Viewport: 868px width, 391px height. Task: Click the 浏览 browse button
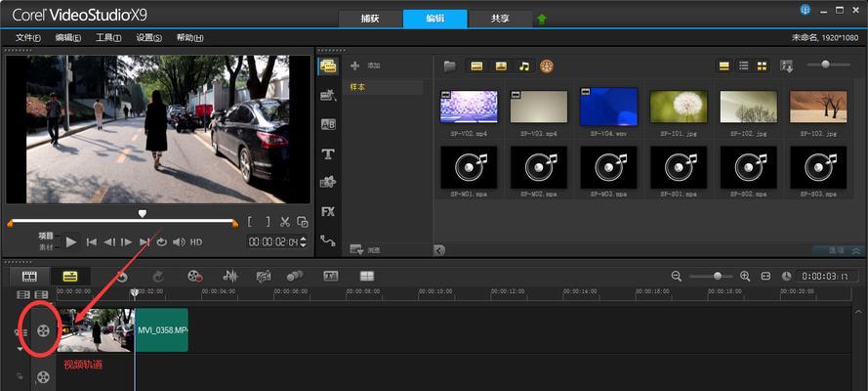point(365,250)
